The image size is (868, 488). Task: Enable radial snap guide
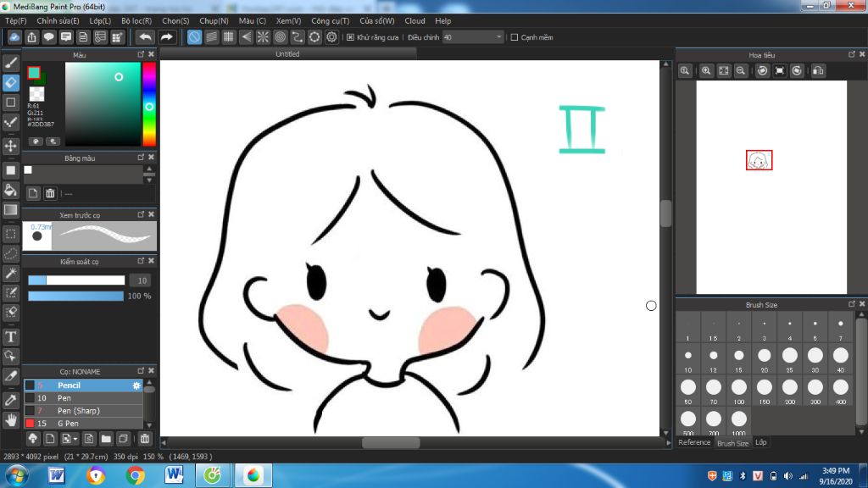[263, 37]
